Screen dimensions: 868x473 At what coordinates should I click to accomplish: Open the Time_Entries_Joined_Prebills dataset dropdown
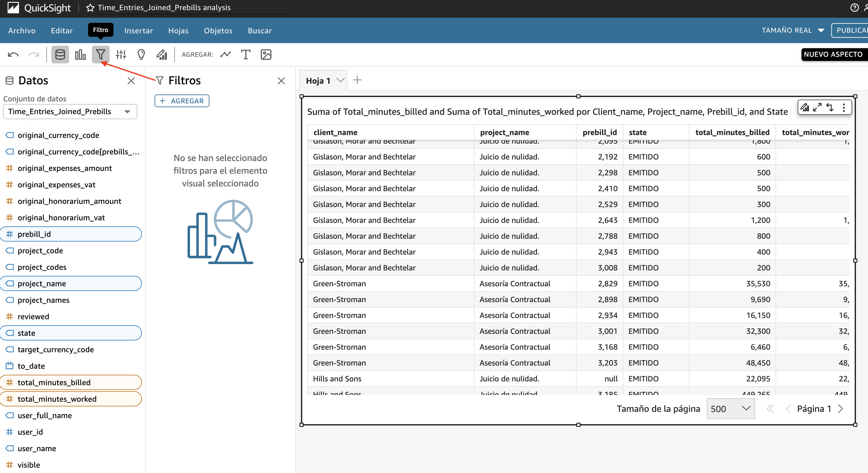pyautogui.click(x=70, y=112)
